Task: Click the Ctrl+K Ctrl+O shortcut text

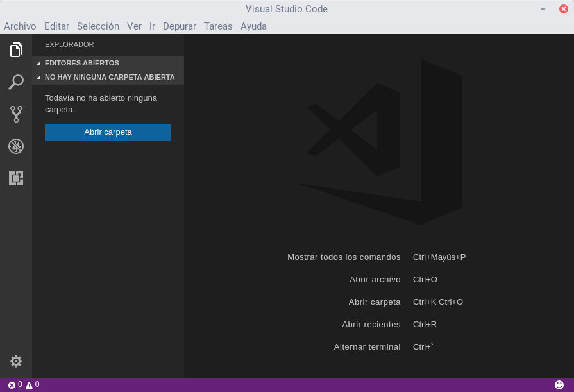Action: tap(438, 302)
